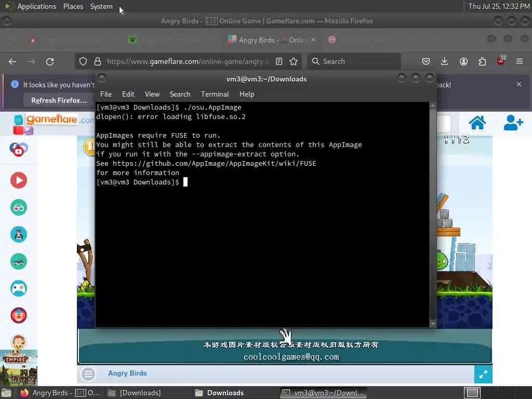Reload the Gameflare page
The width and height of the screenshot is (532, 399).
tap(50, 61)
